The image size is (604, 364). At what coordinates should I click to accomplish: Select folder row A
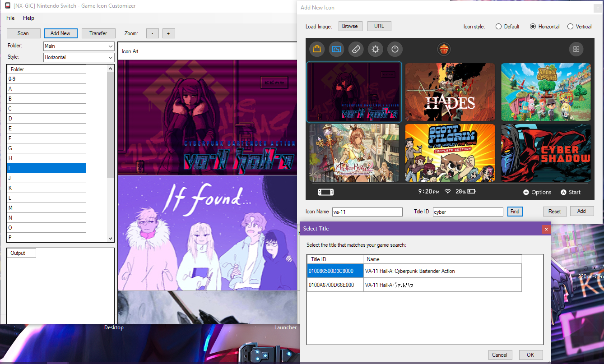click(46, 89)
